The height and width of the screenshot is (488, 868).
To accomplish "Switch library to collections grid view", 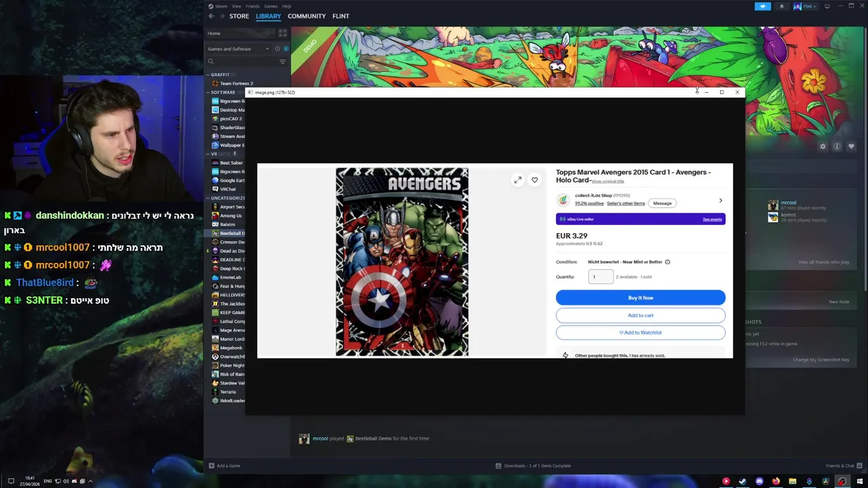I will click(x=283, y=33).
